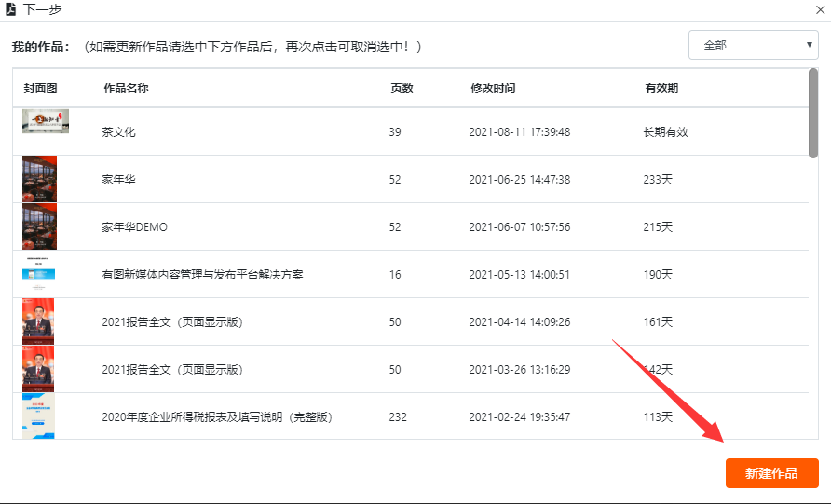Click thumbnail of 2021报告全文 modified 2021-03-26
831x504 pixels.
pos(39,369)
